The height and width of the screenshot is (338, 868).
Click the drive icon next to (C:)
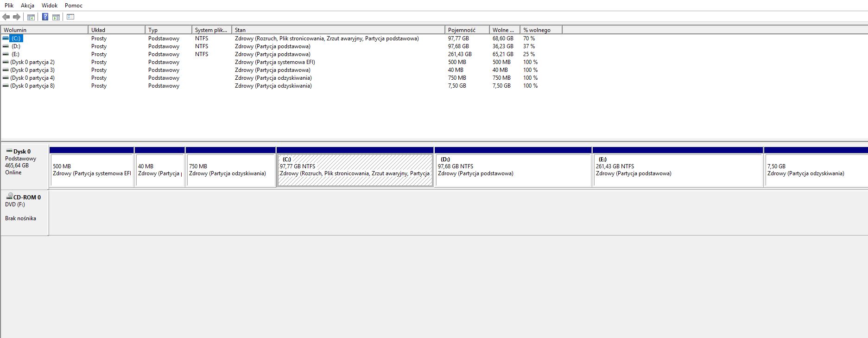point(6,38)
